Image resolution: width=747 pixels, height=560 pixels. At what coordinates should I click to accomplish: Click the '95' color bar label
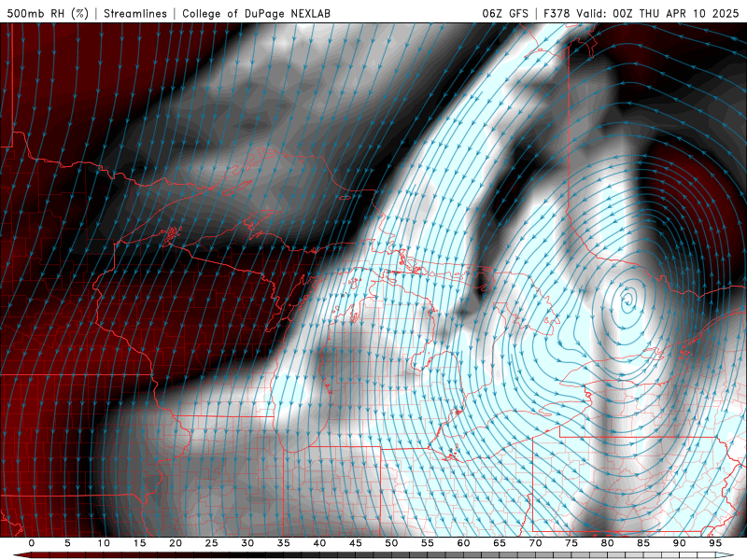click(715, 543)
